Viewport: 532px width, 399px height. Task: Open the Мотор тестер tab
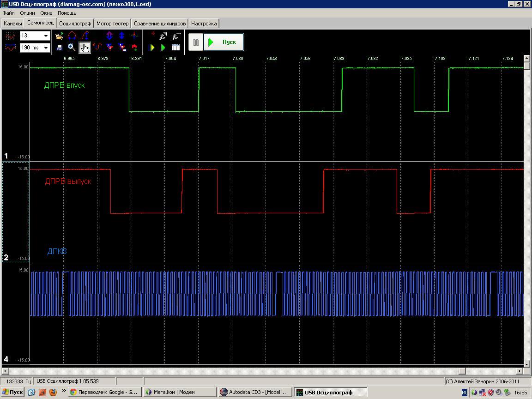pos(113,24)
